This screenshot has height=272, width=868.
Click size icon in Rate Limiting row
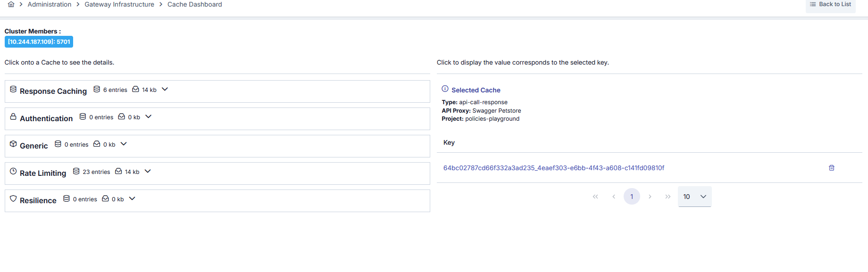118,171
